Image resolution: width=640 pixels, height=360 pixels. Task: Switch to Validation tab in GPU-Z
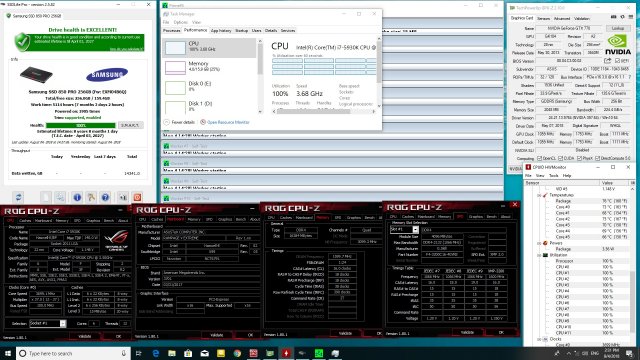point(582,18)
